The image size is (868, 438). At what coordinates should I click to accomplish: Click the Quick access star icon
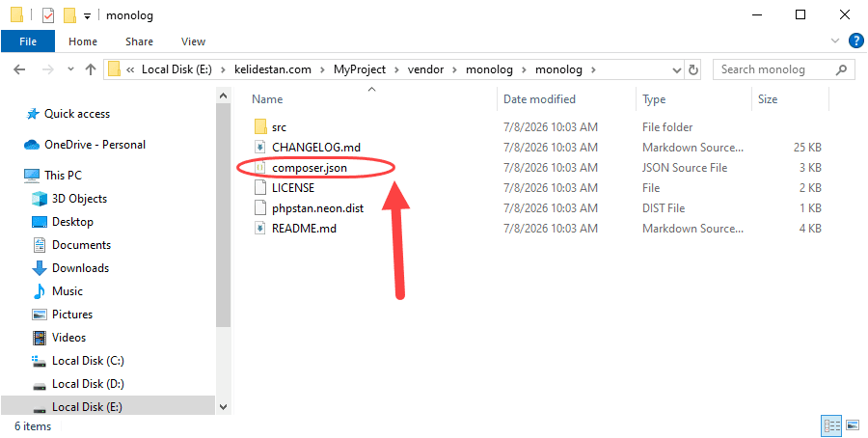click(x=33, y=114)
